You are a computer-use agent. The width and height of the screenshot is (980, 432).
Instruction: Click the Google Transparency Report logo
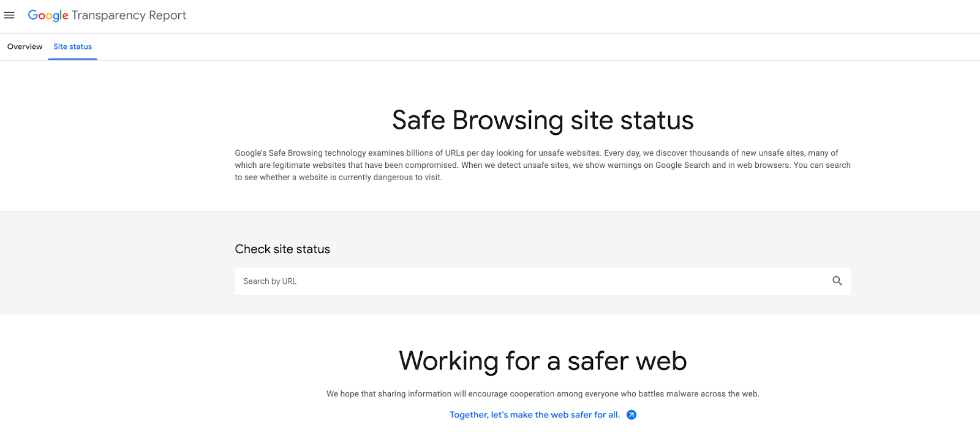pos(107,15)
